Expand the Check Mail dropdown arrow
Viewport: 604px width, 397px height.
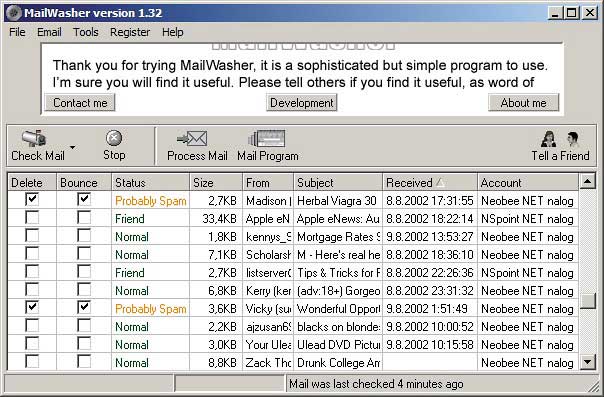tap(72, 147)
